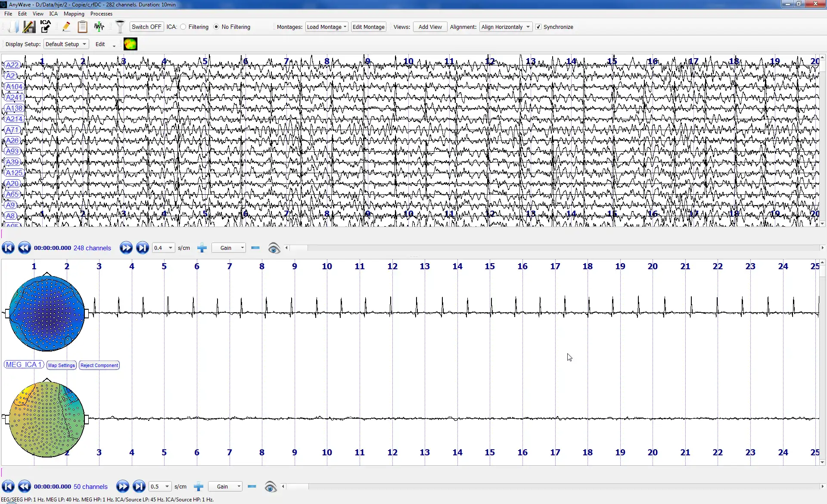Click the Draw/Pencil annotation tool

67,27
